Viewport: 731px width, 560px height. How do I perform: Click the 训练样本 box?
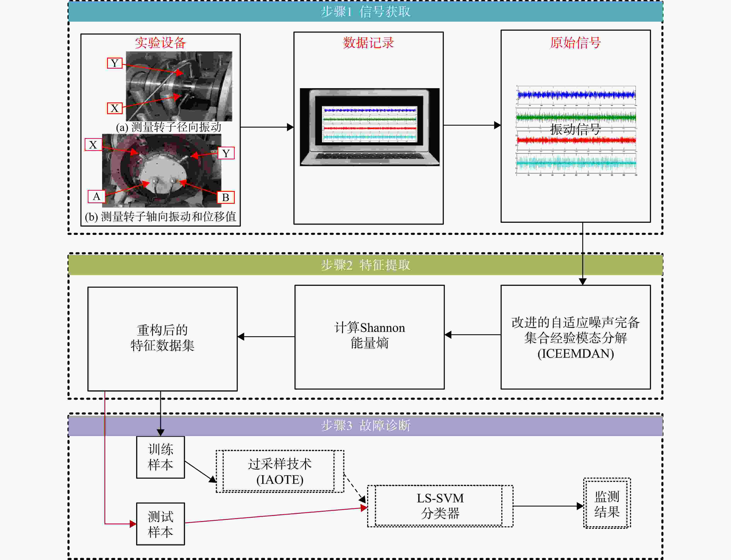click(x=160, y=457)
